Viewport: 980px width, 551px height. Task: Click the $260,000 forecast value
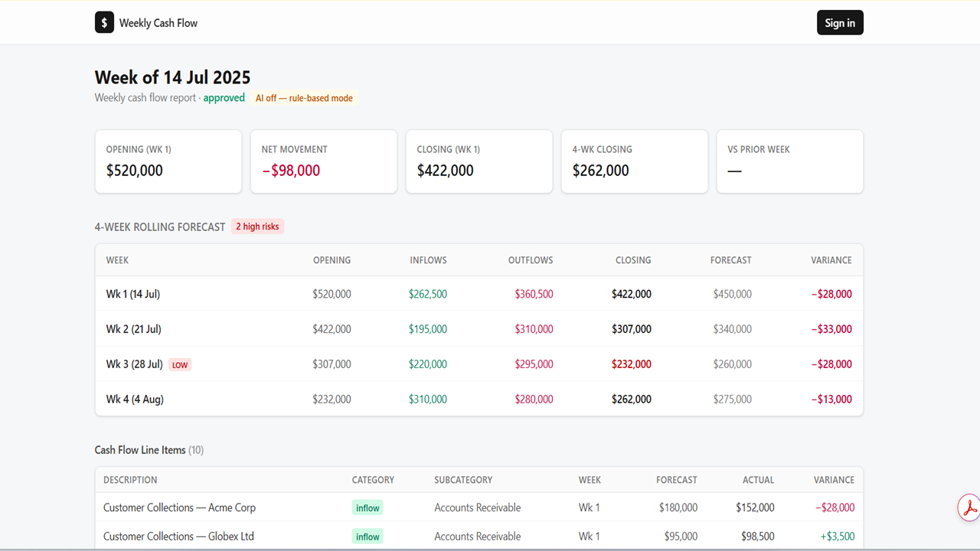pyautogui.click(x=733, y=364)
